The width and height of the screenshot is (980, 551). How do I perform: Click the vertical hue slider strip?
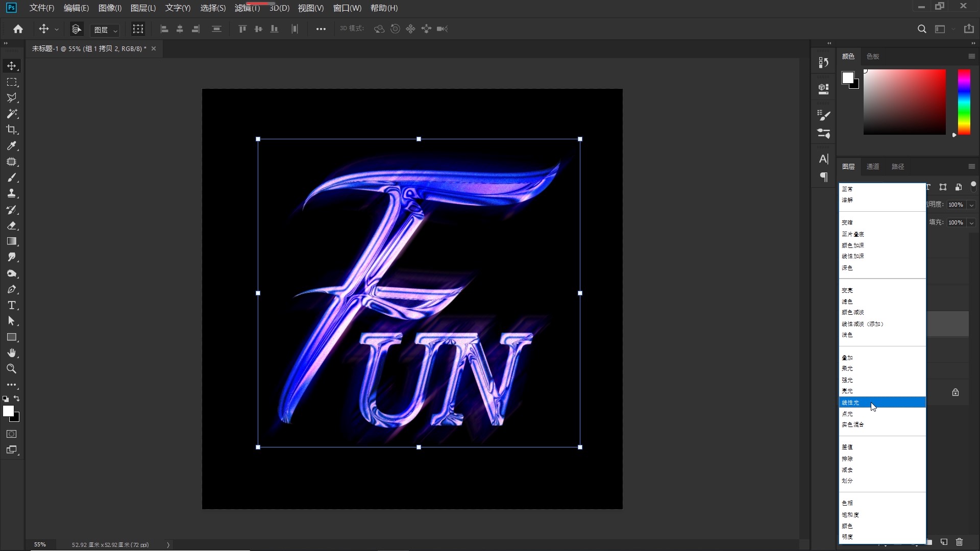964,102
